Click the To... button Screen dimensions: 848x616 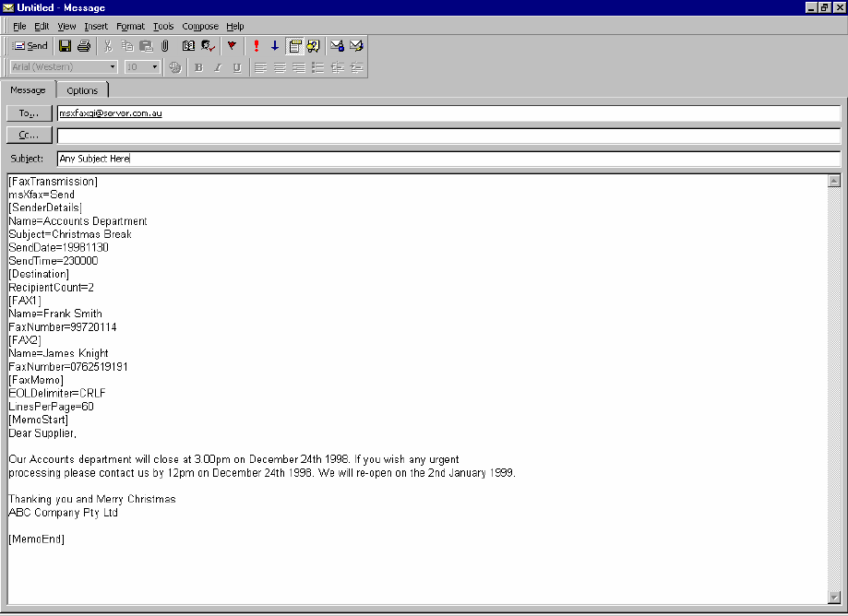pos(30,113)
